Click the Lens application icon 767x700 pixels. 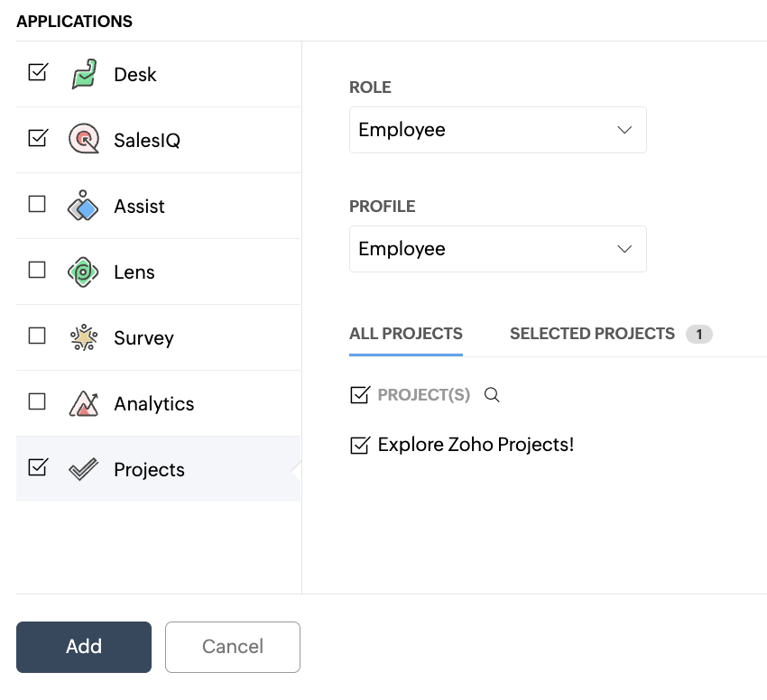pos(84,272)
